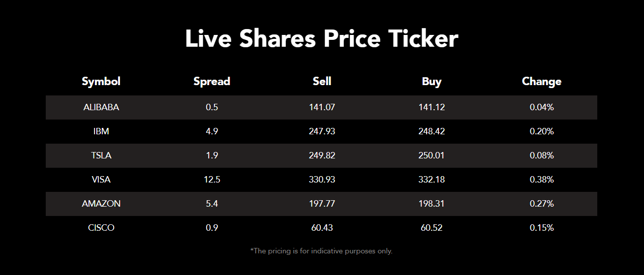Click the Spread column header
The height and width of the screenshot is (275, 644).
click(212, 82)
